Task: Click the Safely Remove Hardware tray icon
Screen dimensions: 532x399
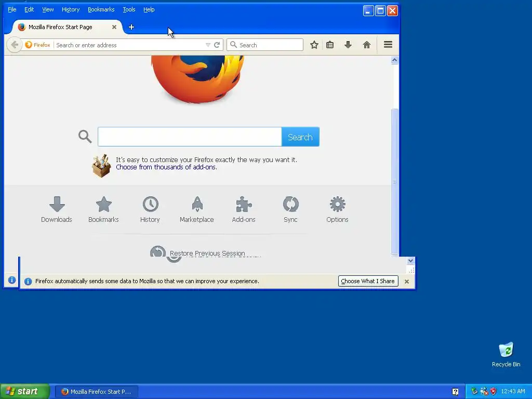Action: click(474, 391)
